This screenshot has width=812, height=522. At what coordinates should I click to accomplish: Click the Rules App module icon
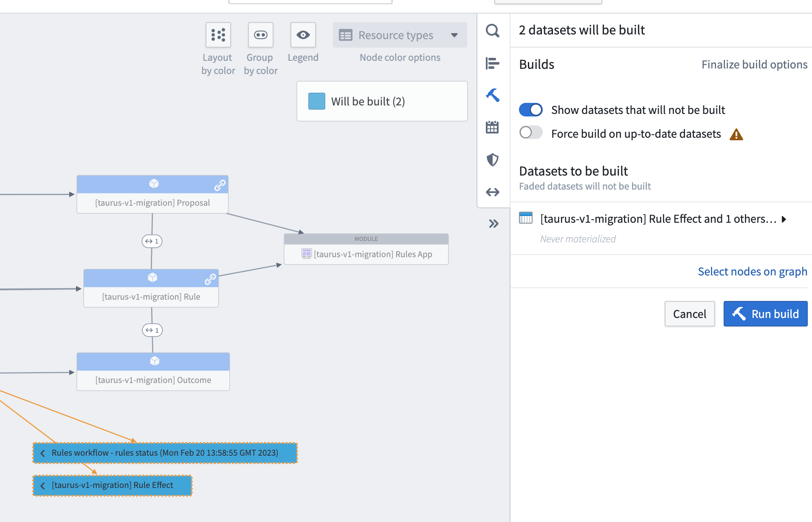coord(306,254)
